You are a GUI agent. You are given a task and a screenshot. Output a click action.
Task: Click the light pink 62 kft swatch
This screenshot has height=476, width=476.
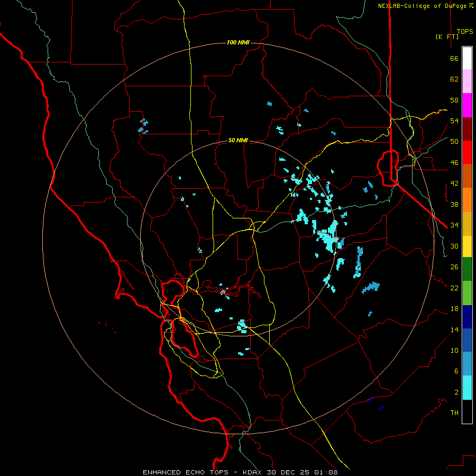tap(467, 81)
